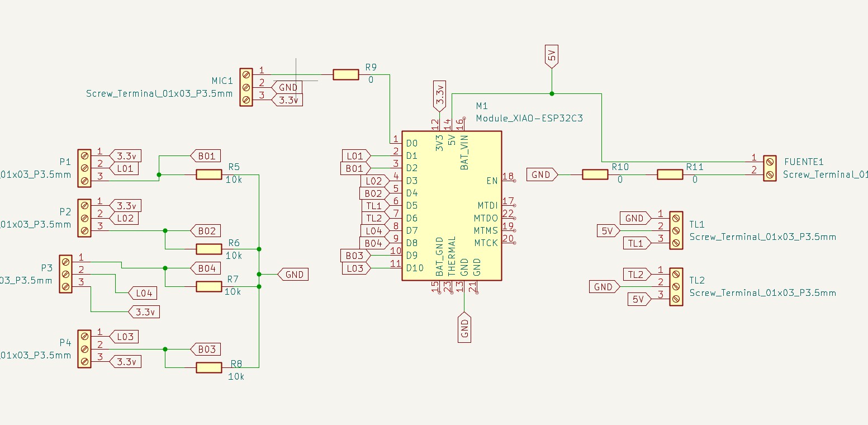Select the L02 label on P2 pin 2
Image resolution: width=868 pixels, height=425 pixels.
[124, 218]
